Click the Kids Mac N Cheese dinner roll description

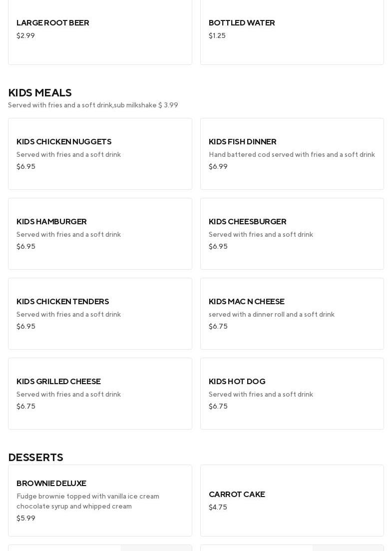(272, 315)
